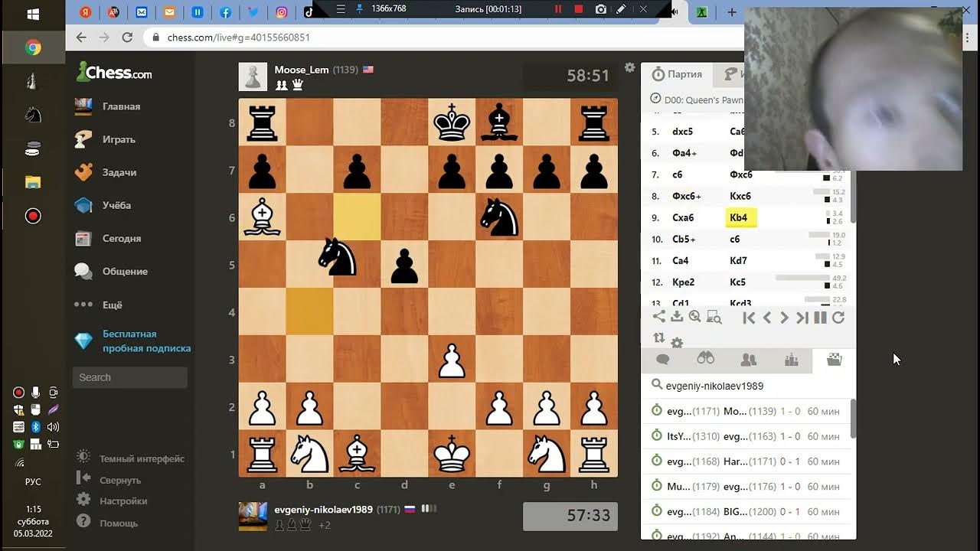Jump to last move
This screenshot has height=551, width=980.
tap(802, 318)
